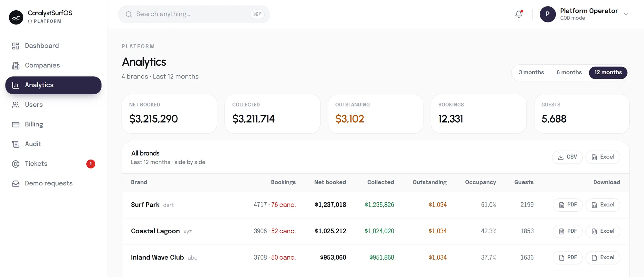Go to Billing section

coord(53,125)
